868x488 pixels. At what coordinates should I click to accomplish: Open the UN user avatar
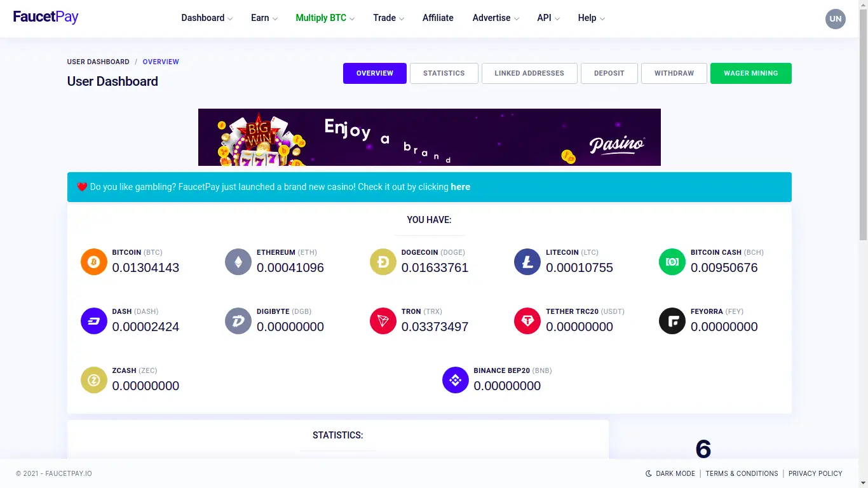point(835,18)
